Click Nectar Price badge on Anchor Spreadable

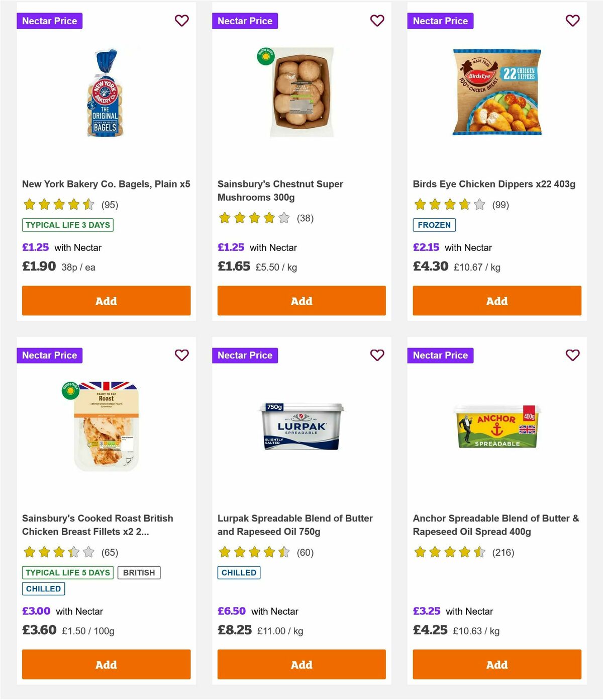pos(440,355)
